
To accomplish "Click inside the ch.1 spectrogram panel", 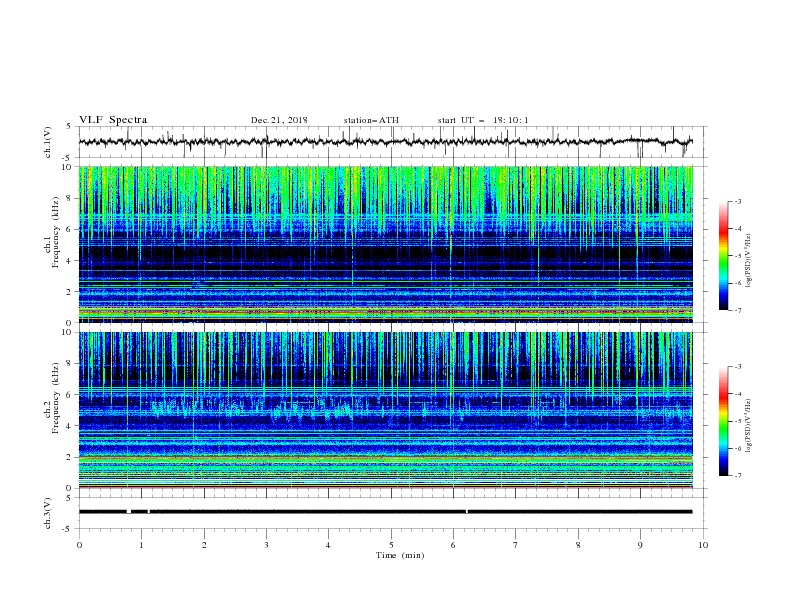I will coord(385,244).
